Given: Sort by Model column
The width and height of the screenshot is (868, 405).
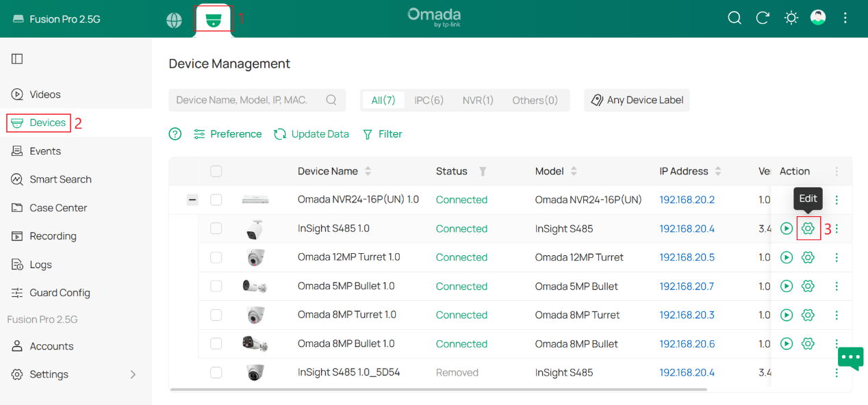Looking at the screenshot, I should click(x=574, y=171).
